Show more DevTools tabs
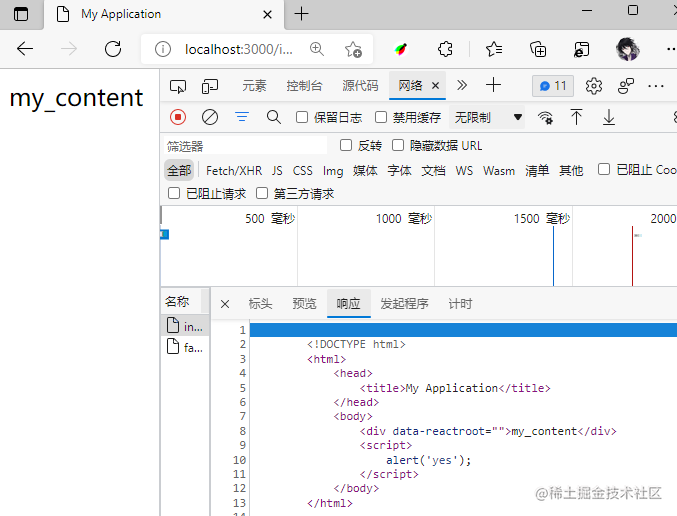Viewport: 677px width, 516px height. [x=462, y=85]
